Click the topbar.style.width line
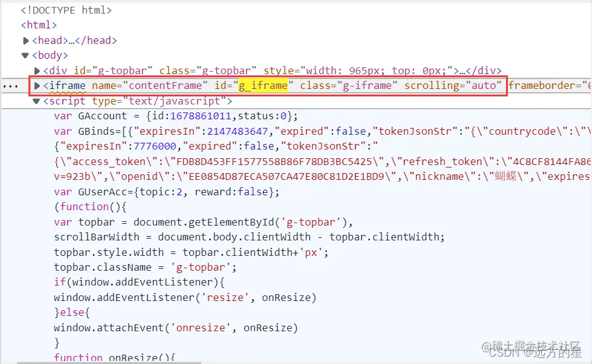The height and width of the screenshot is (364, 592). pos(191,252)
